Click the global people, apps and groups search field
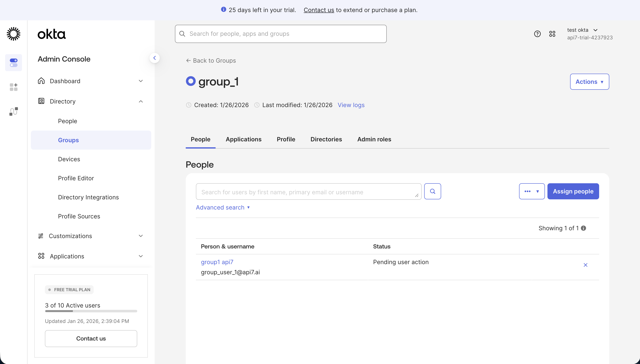The height and width of the screenshot is (364, 640). pos(281,34)
